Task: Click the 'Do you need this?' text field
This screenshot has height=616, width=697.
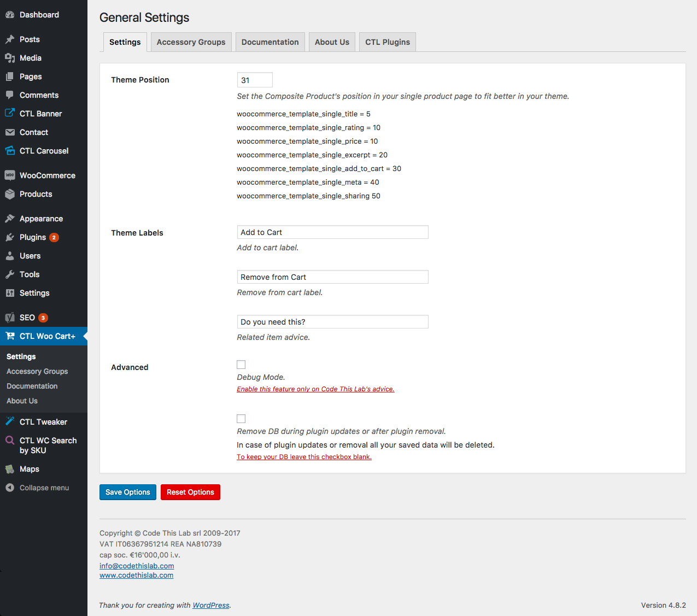Action: click(332, 322)
